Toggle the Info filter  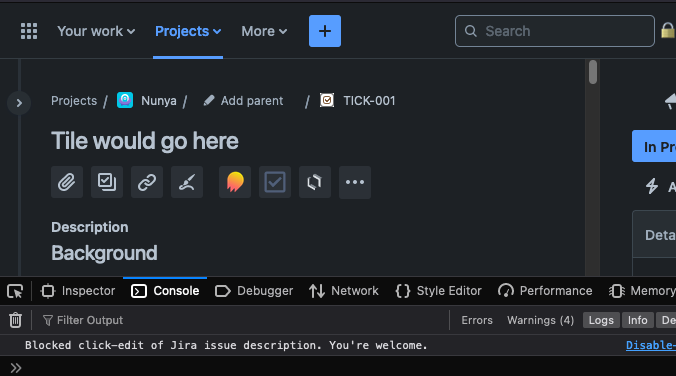638,320
